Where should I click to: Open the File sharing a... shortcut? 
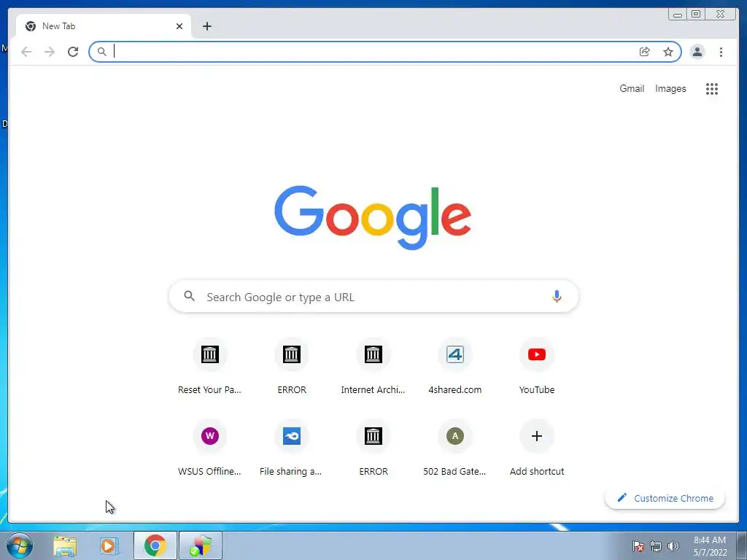pyautogui.click(x=292, y=448)
